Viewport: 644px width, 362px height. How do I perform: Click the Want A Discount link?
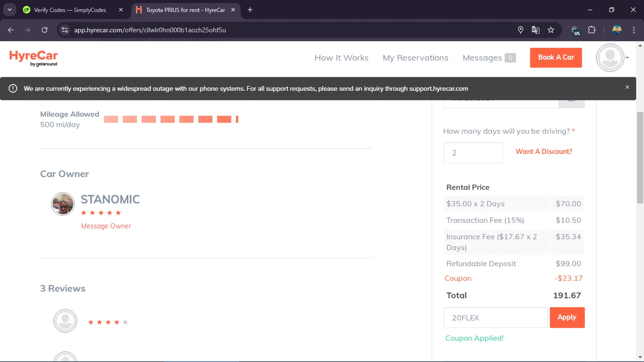click(x=544, y=152)
